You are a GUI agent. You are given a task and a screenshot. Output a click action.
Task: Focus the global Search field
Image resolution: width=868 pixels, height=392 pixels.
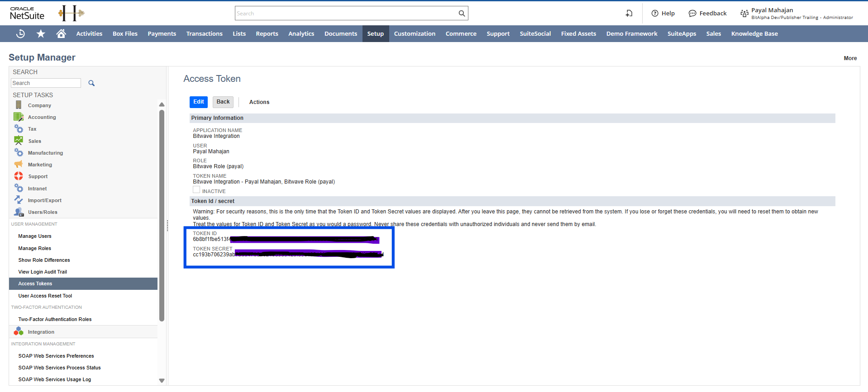click(346, 14)
